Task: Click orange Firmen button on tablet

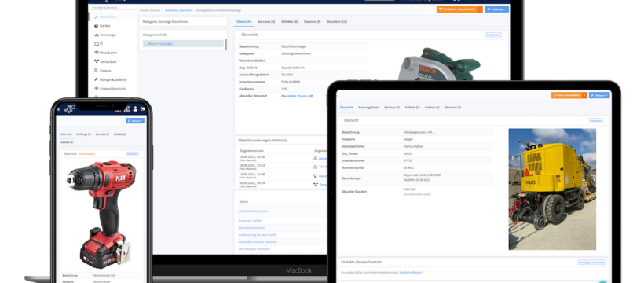Action: click(x=566, y=95)
